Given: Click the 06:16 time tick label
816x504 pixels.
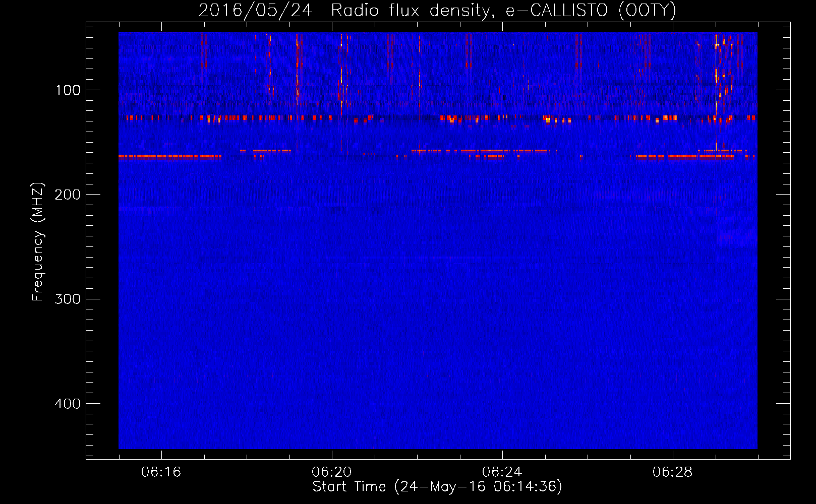Looking at the screenshot, I should tap(161, 472).
